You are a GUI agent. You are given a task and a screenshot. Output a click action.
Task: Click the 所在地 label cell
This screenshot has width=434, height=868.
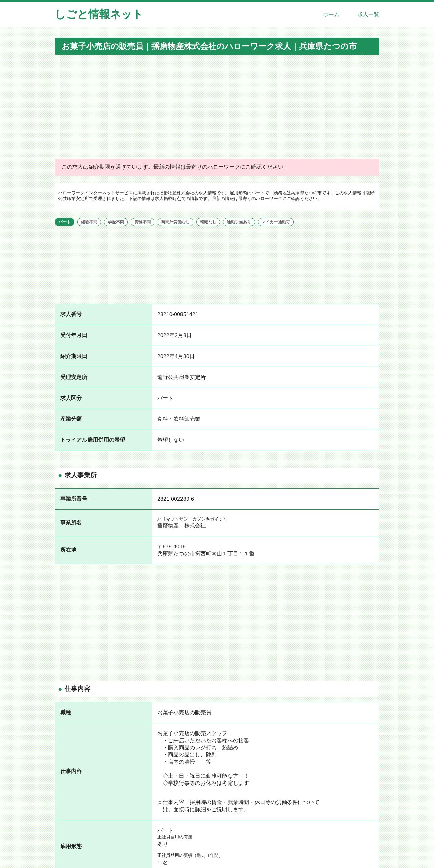(x=103, y=550)
